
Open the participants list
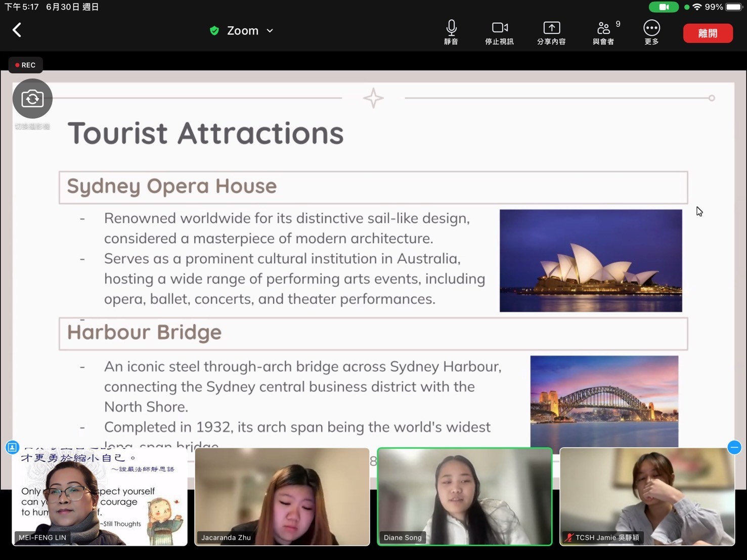(x=603, y=32)
